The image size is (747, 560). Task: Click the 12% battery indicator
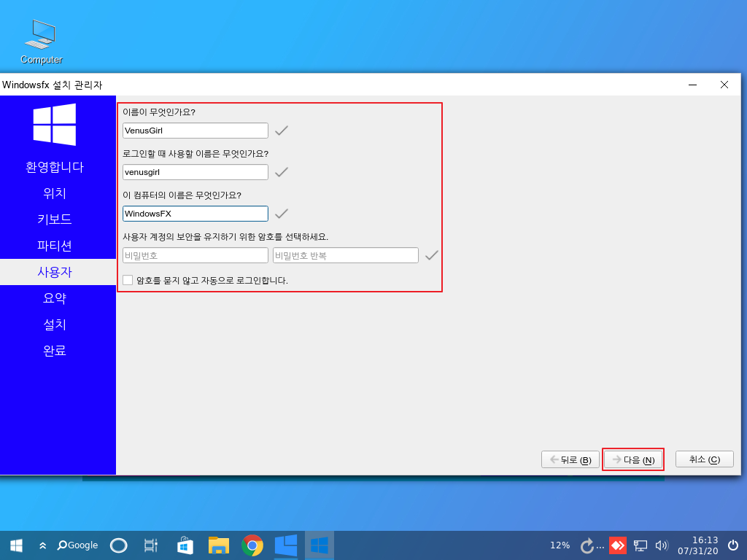[x=560, y=545]
